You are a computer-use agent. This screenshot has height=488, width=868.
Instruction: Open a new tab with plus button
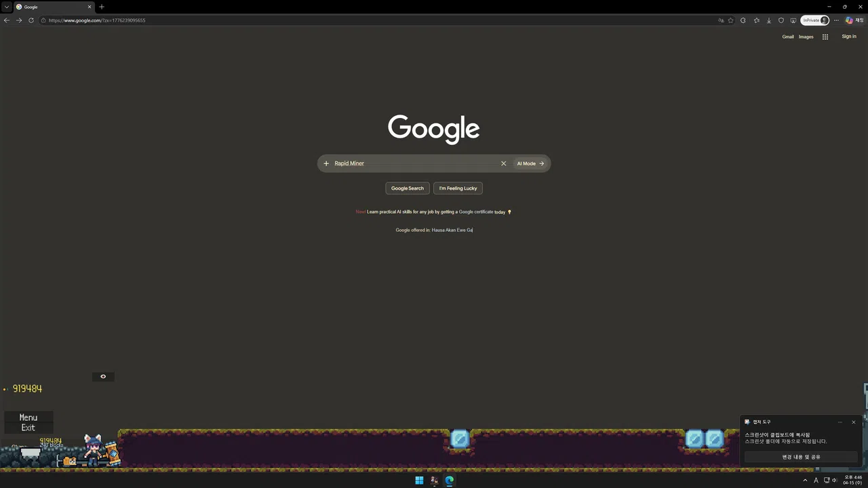tap(102, 7)
